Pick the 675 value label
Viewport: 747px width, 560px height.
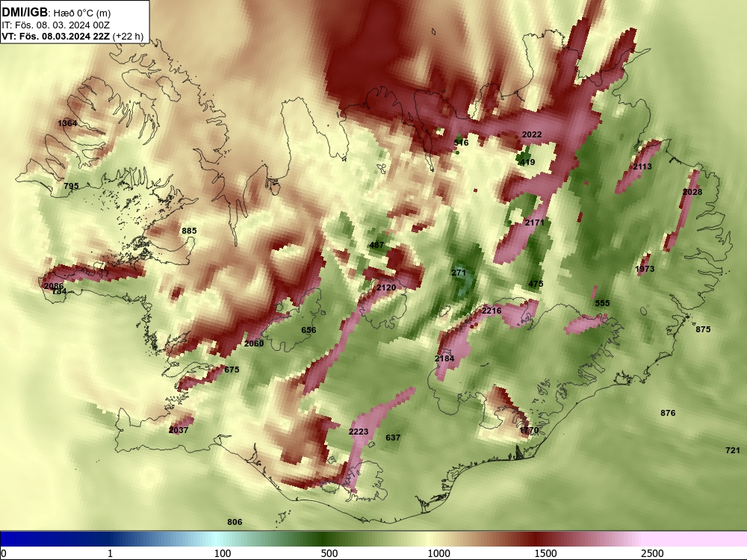[232, 369]
